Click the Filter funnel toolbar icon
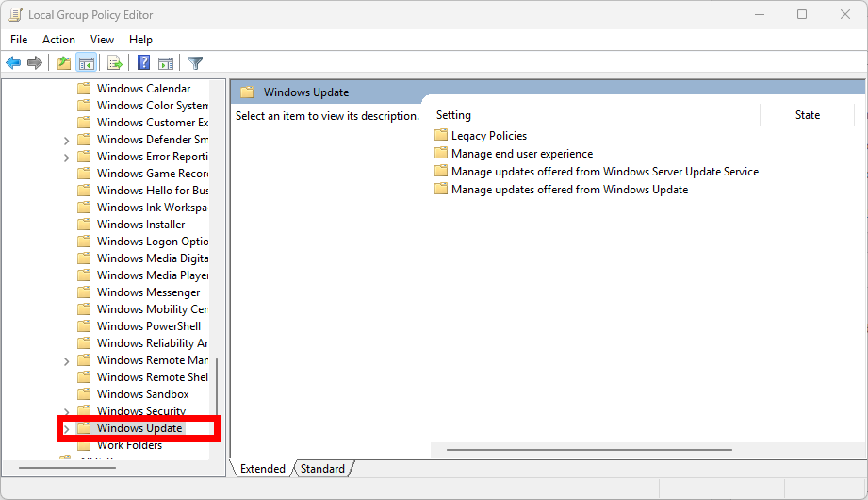 point(195,63)
